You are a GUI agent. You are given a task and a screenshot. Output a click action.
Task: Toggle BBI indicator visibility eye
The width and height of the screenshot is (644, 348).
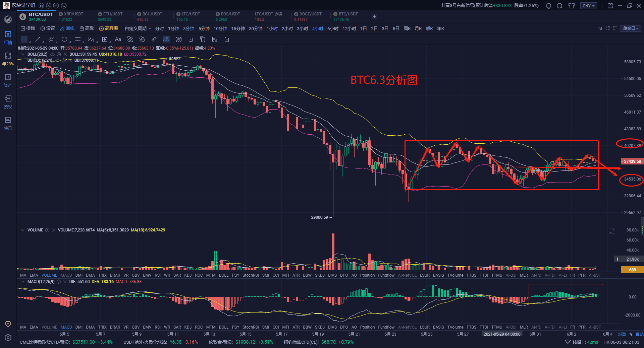pos(57,60)
